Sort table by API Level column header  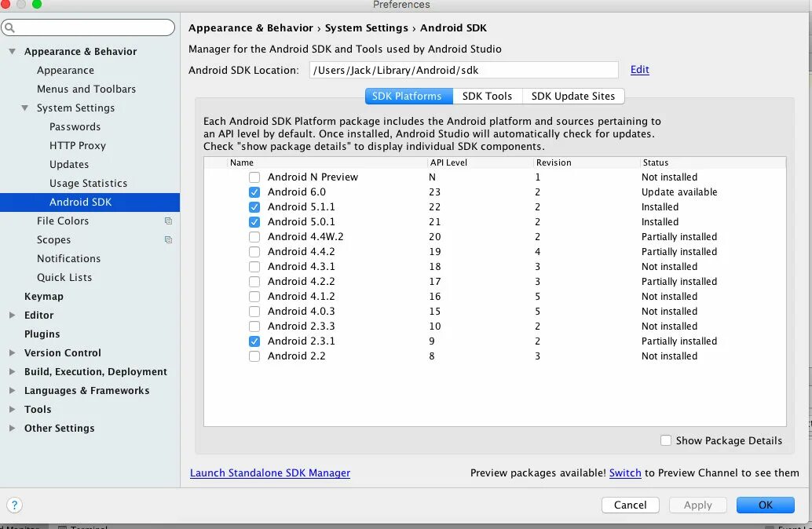pos(481,162)
